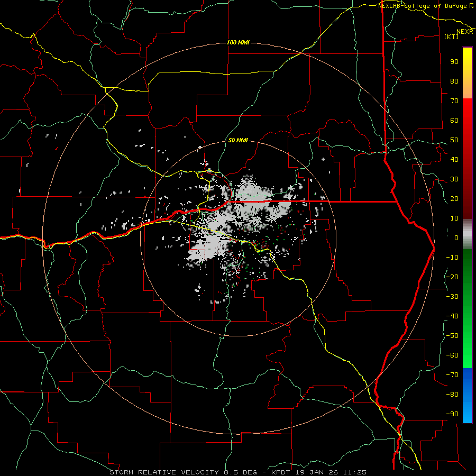Click the NEXR label above the color bar

[x=465, y=32]
